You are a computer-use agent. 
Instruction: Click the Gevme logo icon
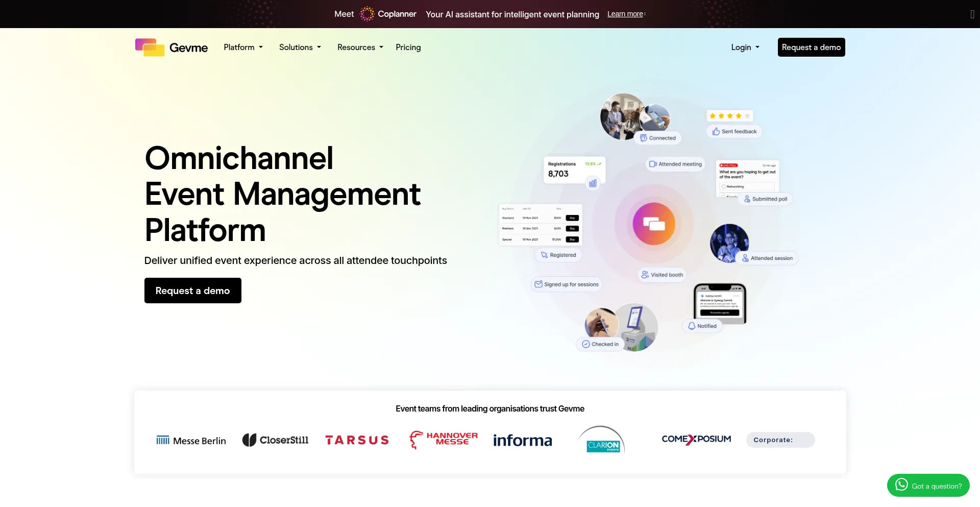150,47
